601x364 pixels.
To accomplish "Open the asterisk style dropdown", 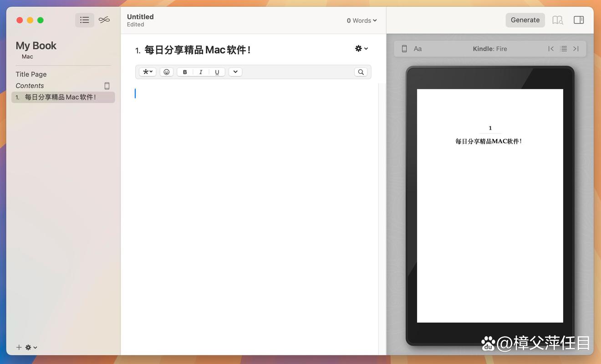I will (x=148, y=72).
